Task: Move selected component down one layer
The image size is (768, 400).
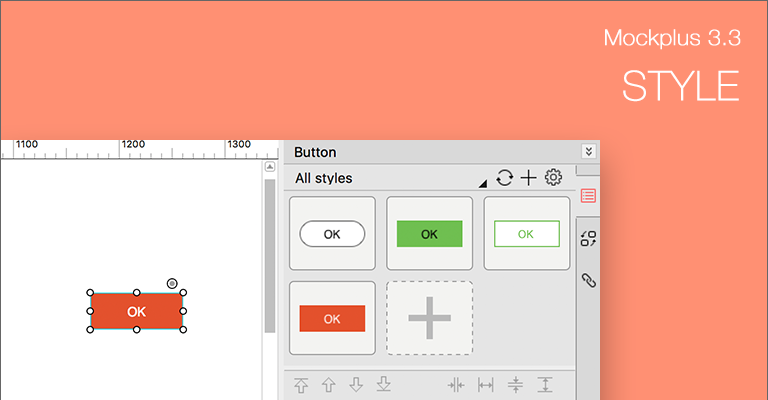Action: coord(356,385)
